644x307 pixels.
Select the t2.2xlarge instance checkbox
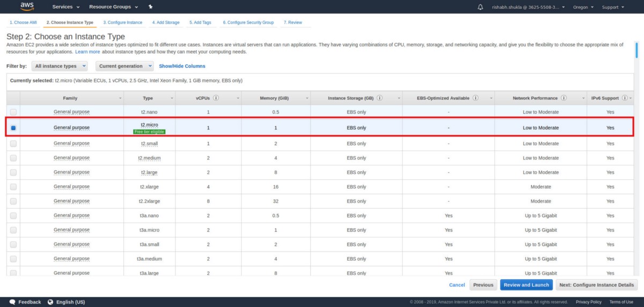click(x=13, y=201)
